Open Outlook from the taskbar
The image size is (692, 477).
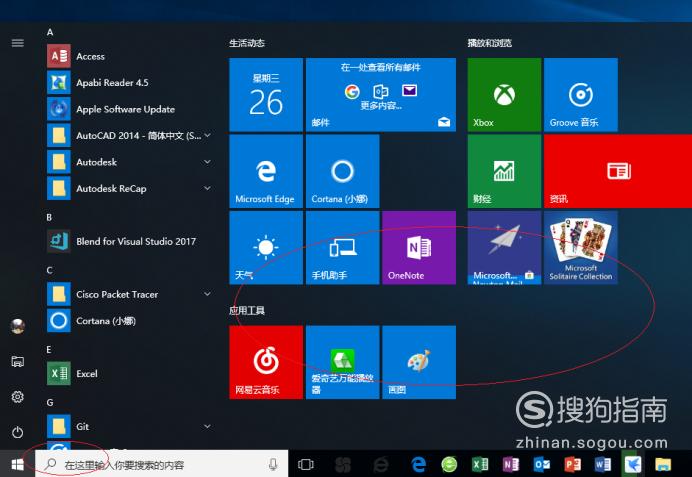click(542, 464)
